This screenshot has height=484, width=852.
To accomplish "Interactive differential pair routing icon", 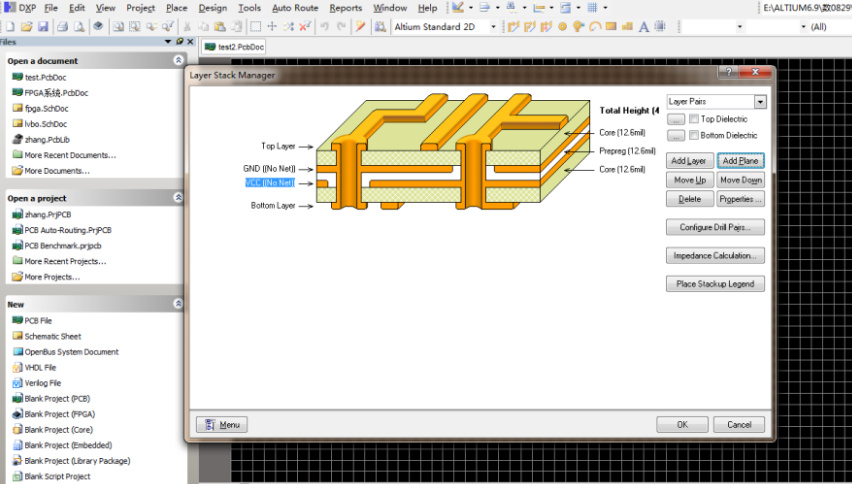I will point(530,27).
